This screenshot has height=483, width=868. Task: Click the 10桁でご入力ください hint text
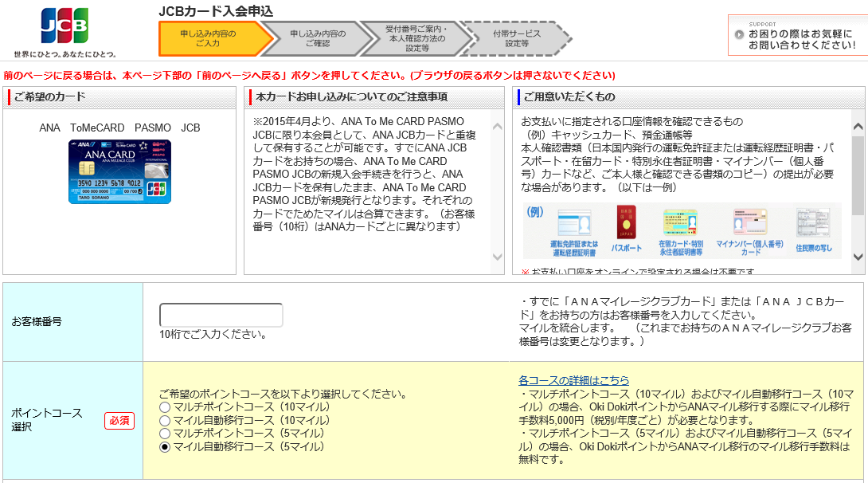pyautogui.click(x=213, y=335)
